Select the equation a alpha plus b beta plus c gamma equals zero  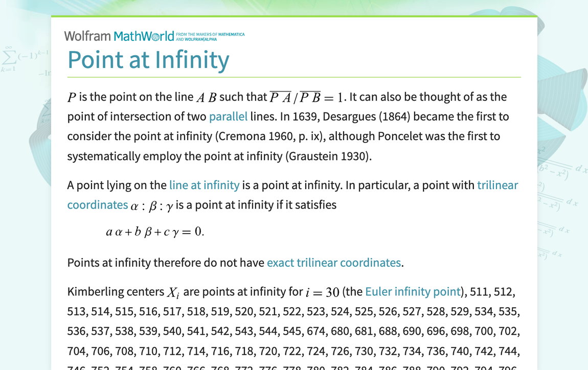click(x=154, y=231)
